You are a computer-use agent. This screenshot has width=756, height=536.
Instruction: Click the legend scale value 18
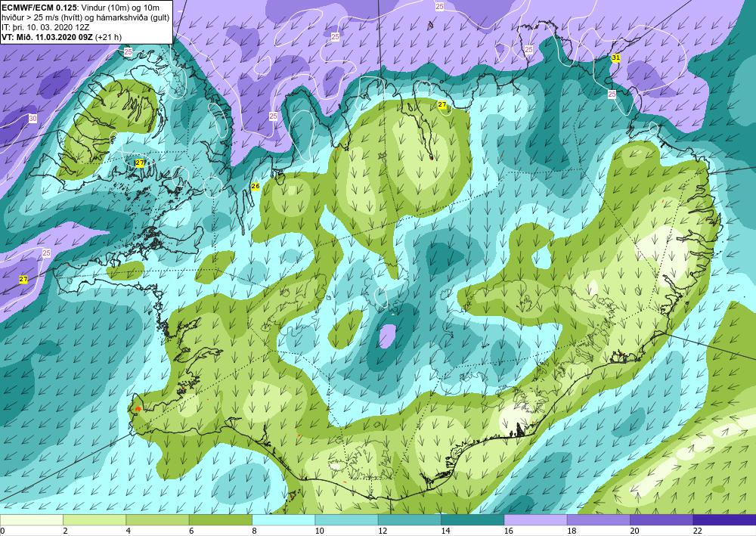pos(572,531)
